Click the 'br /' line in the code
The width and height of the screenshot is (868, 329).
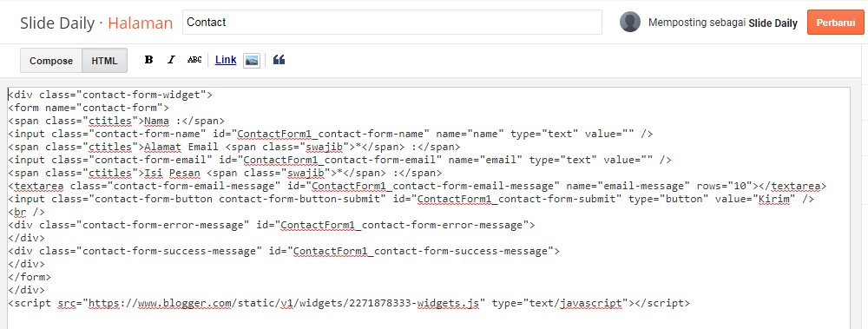tap(27, 212)
